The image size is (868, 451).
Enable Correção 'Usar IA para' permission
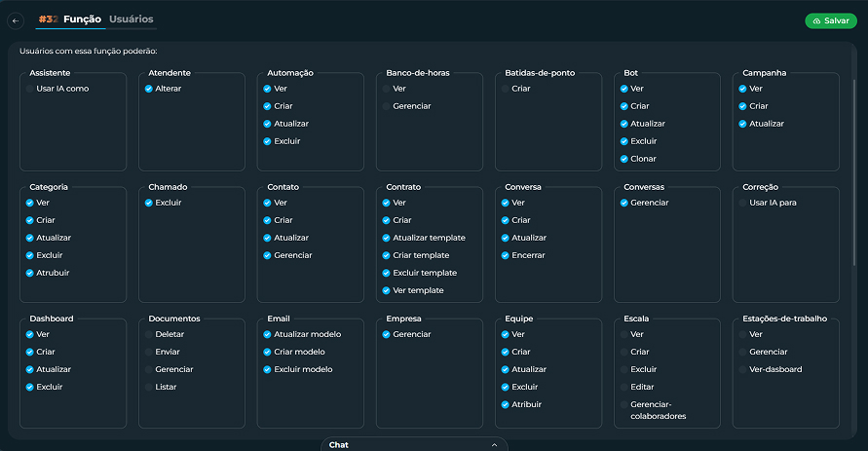(x=743, y=203)
